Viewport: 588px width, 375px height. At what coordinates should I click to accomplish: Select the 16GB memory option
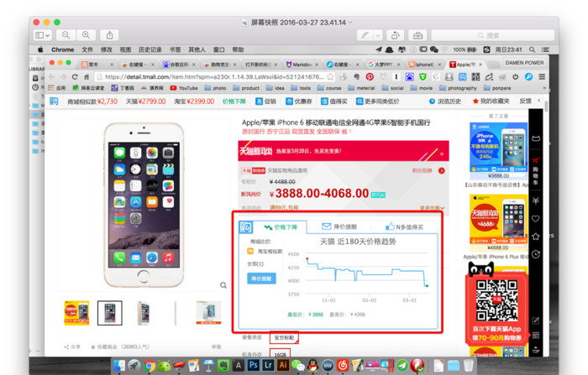(280, 354)
